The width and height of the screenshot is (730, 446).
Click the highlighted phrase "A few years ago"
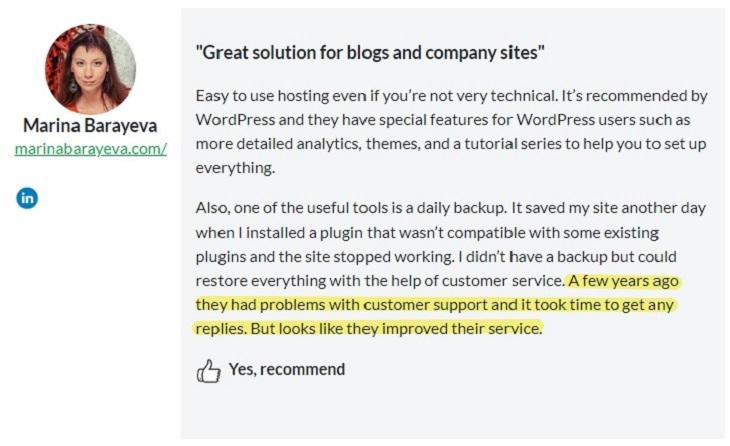point(623,281)
